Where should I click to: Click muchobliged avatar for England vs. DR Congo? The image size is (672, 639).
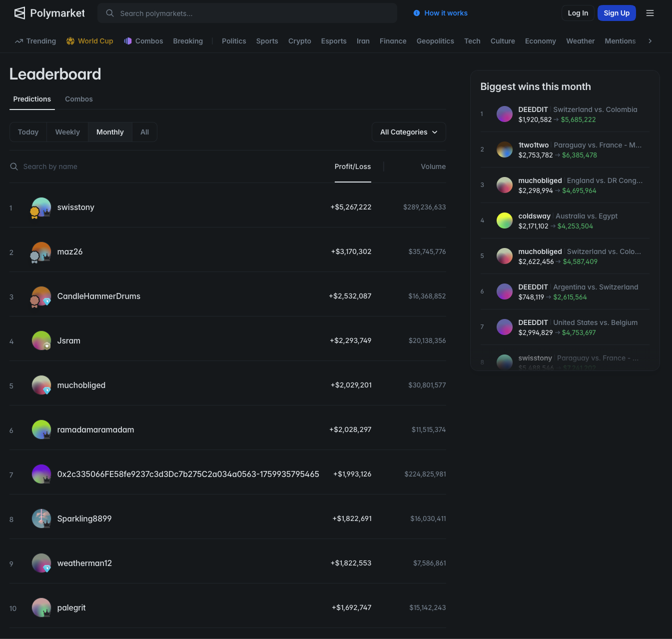pos(505,185)
